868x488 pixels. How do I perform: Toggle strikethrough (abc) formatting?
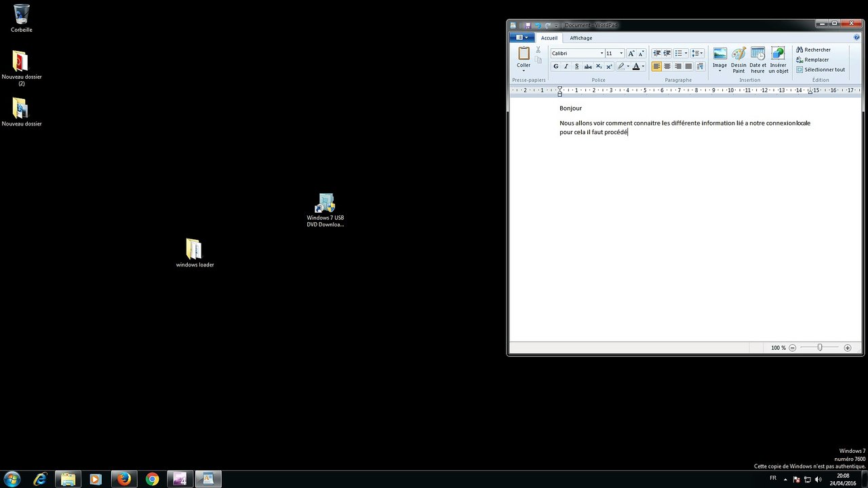pos(588,66)
